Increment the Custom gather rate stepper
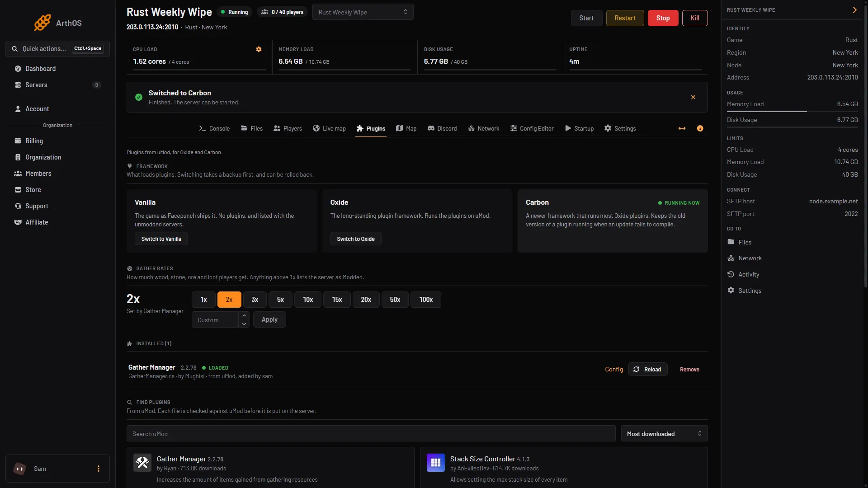The image size is (868, 488). (x=244, y=315)
